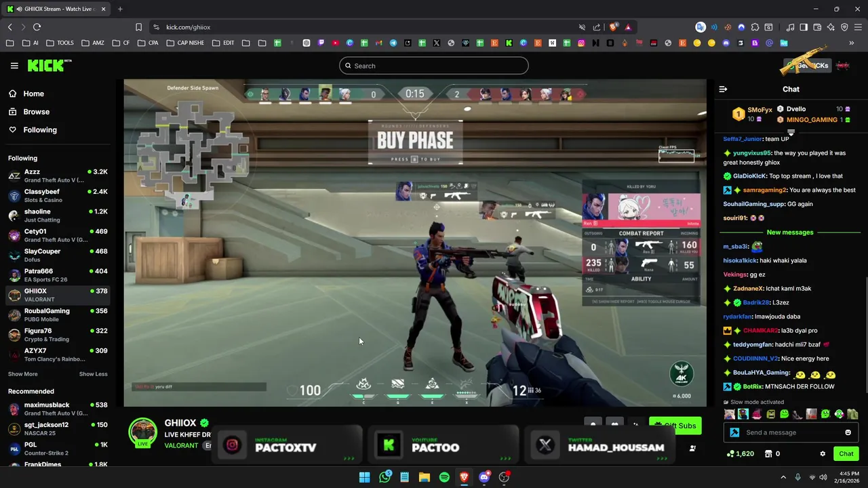Viewport: 868px width, 488px height.
Task: Collapse the chat panel arrow icon
Action: [723, 89]
